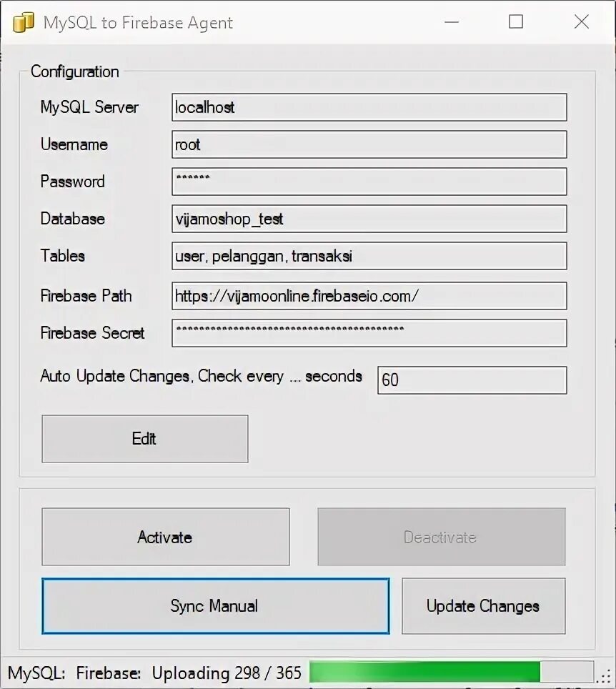Close the MySQL to Firebase Agent window

pos(581,21)
